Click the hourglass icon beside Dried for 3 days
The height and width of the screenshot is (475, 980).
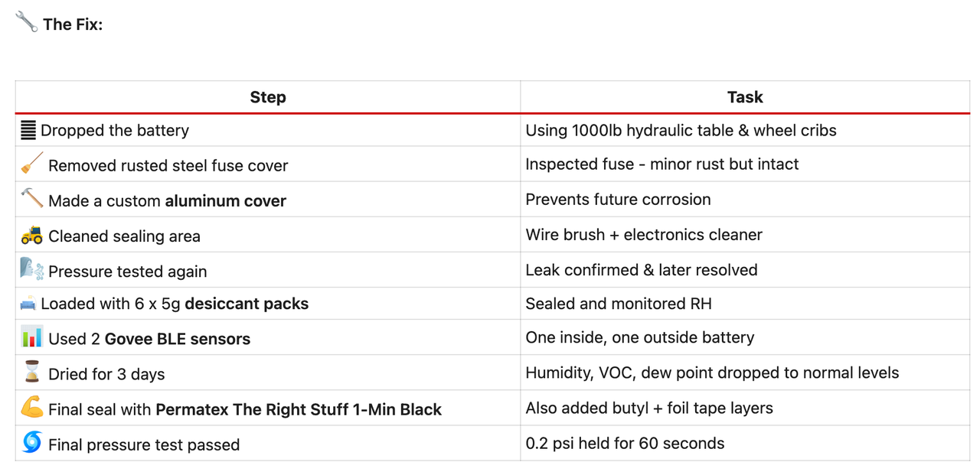[x=32, y=373]
